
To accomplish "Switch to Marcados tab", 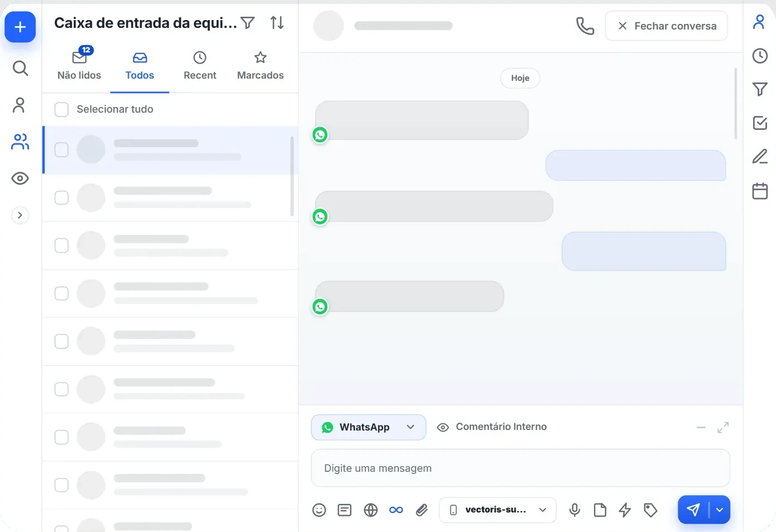I will point(261,67).
